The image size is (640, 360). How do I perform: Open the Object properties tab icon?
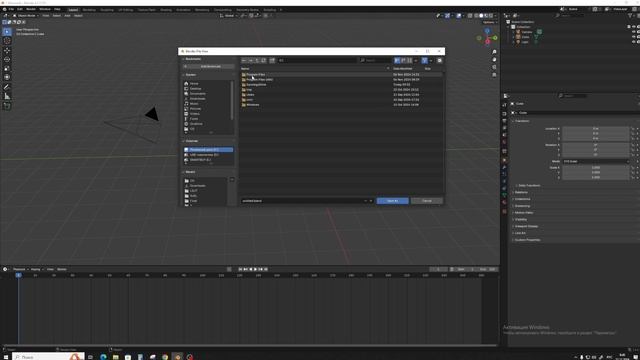pos(504,160)
